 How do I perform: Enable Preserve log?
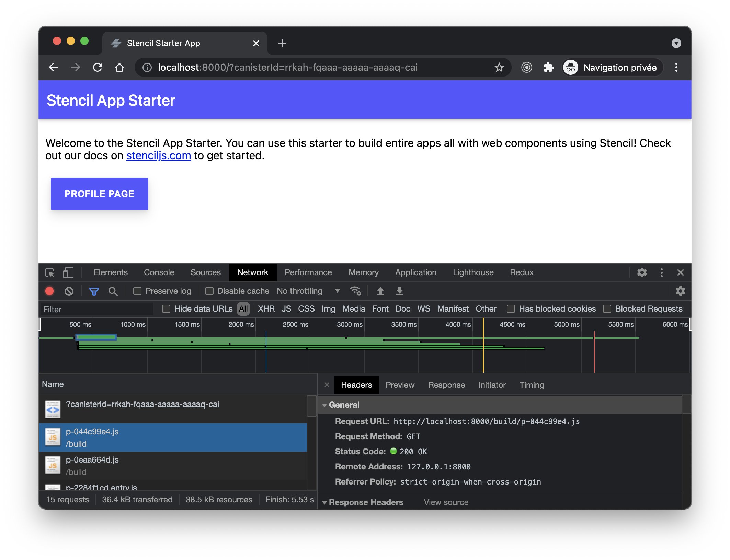click(x=137, y=291)
